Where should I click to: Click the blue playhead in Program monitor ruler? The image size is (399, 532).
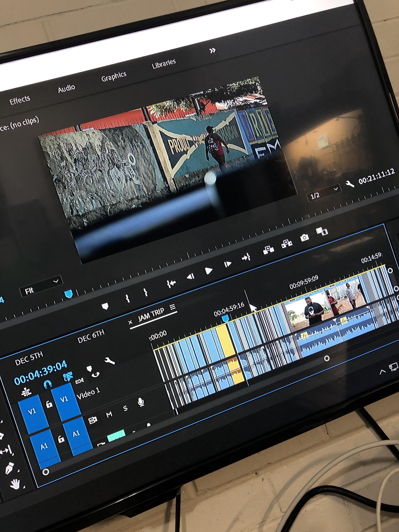(x=69, y=293)
